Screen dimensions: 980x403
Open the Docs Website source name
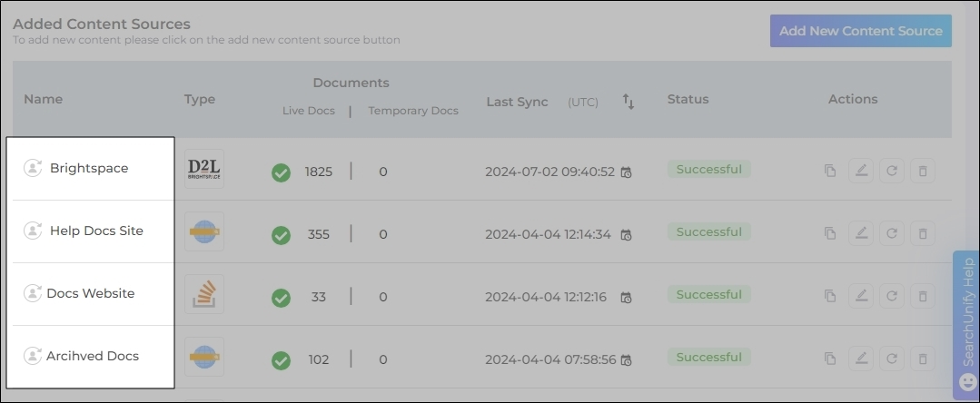[90, 293]
